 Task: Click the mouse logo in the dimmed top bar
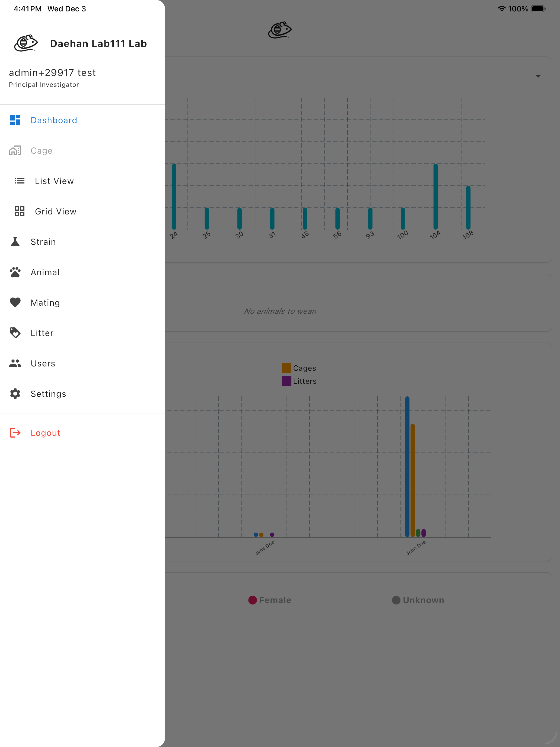point(280,30)
